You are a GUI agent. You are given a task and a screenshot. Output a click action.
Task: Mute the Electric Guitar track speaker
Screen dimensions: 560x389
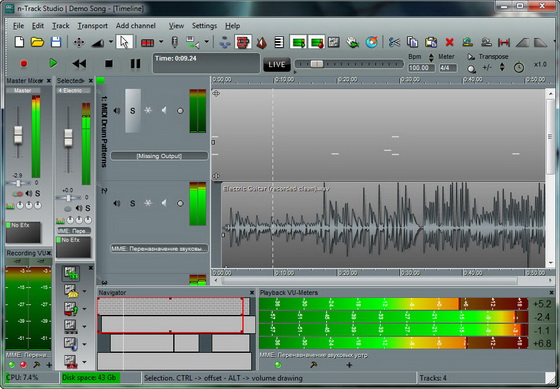[x=116, y=203]
